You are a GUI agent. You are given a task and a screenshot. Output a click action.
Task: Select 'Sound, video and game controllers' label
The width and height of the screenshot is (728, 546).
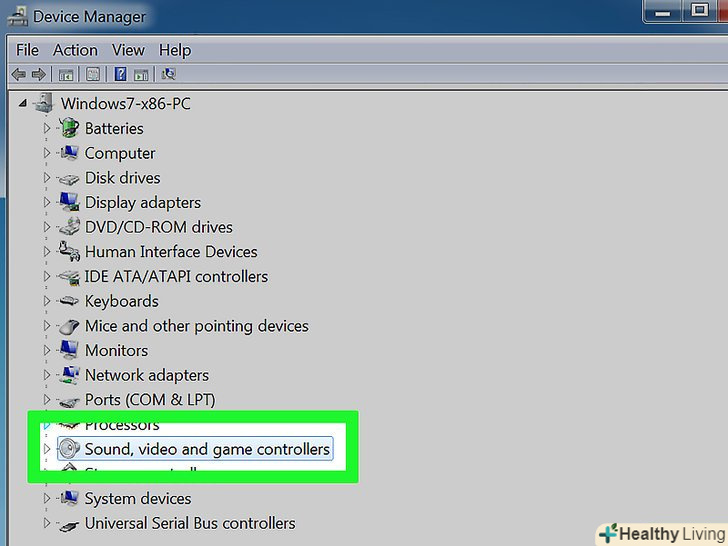pos(207,449)
